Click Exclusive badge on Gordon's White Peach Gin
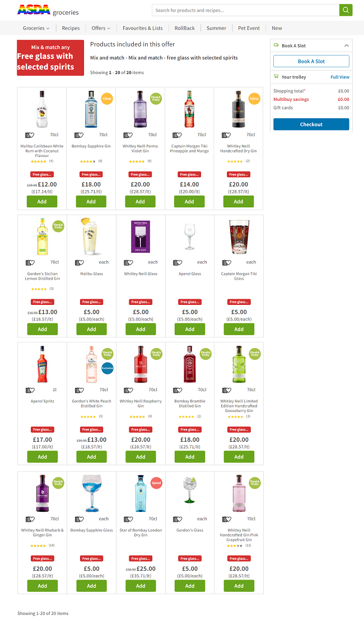Screen dimensions: 364x630 107,368
